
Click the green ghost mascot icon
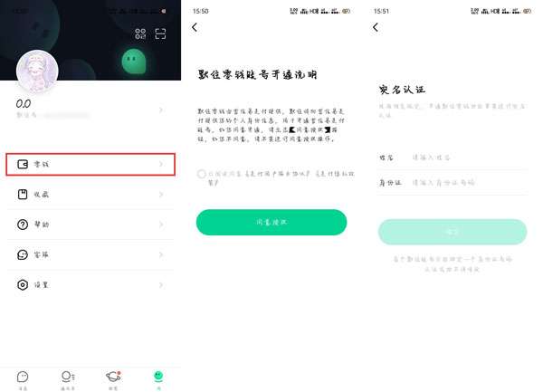[x=133, y=62]
